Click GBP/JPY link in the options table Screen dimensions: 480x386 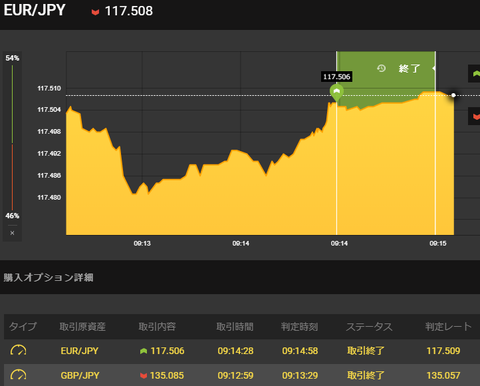tap(80, 376)
